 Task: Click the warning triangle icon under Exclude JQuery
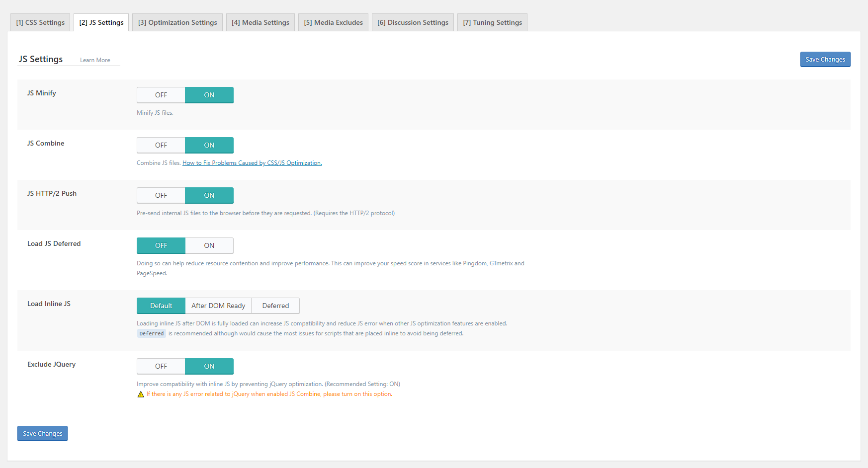pos(141,394)
